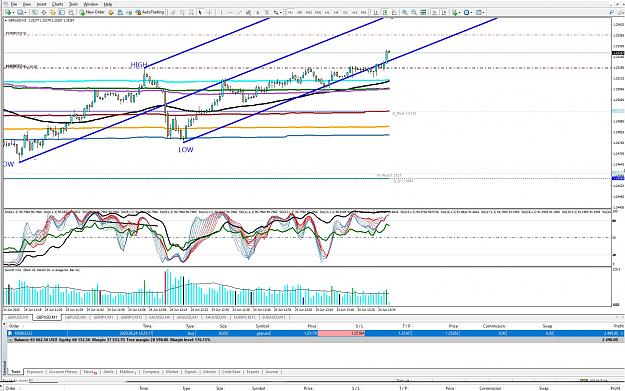Open the Window menu
Screen dimensions: 625x391
(91, 4)
